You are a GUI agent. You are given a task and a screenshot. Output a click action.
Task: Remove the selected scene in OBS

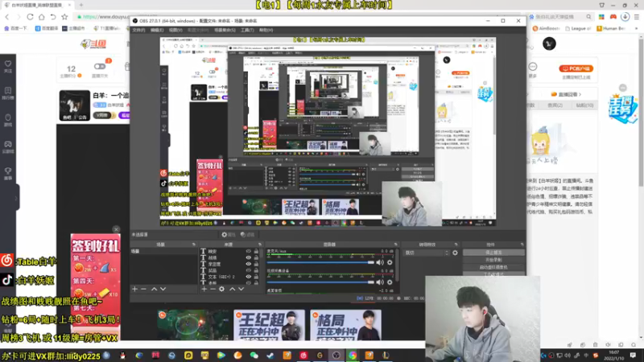coord(143,289)
